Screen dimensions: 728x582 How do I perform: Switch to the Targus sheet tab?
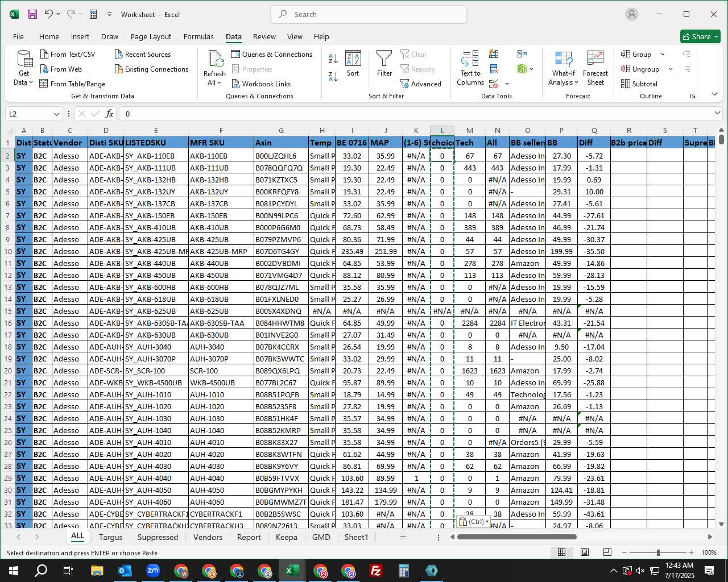[x=110, y=537]
